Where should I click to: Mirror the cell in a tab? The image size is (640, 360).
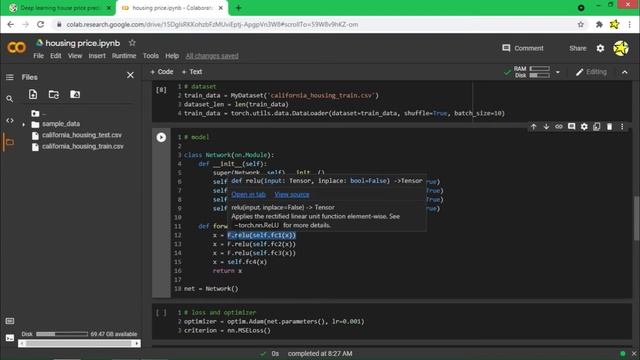597,127
